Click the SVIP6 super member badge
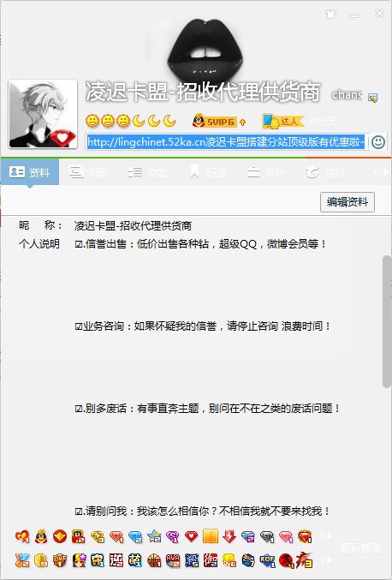The height and width of the screenshot is (580, 392). tap(216, 122)
